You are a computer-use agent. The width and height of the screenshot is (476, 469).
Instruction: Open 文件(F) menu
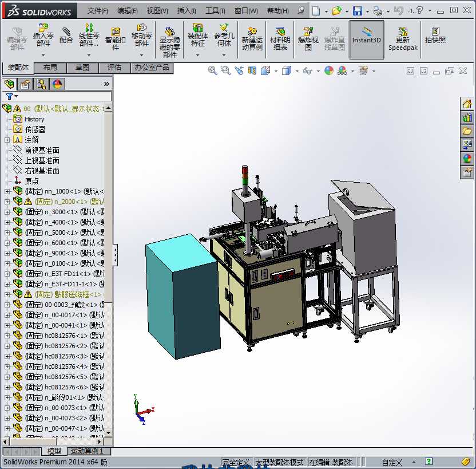(x=97, y=11)
